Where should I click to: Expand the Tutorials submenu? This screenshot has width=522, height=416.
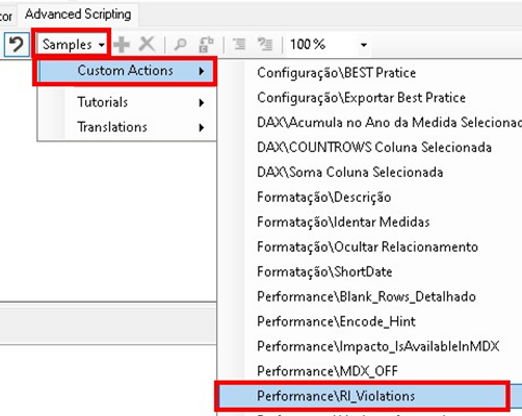(126, 102)
